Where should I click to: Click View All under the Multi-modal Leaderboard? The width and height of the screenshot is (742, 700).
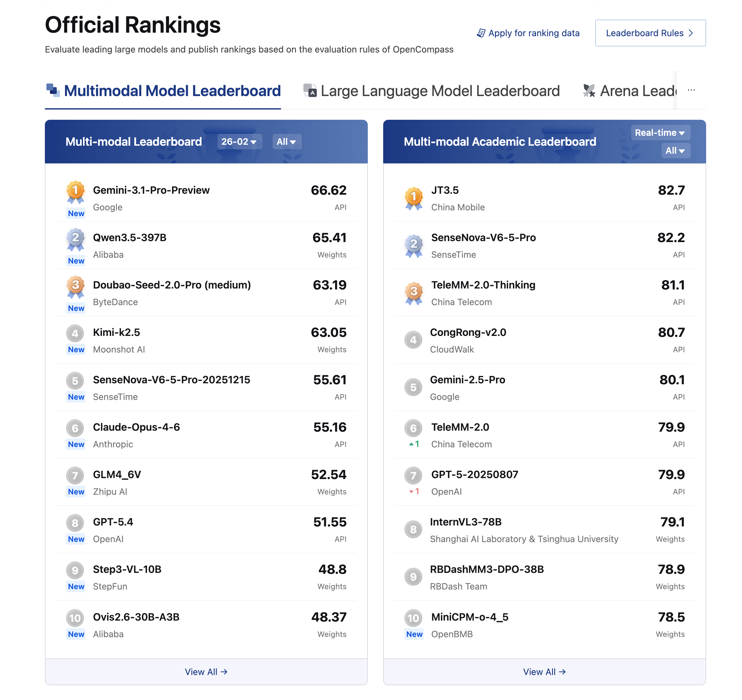206,672
